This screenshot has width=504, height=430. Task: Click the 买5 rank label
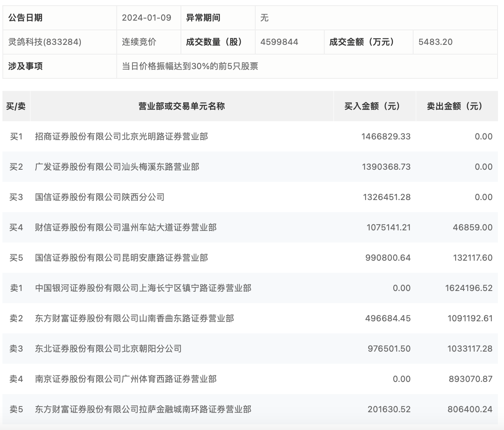[16, 258]
